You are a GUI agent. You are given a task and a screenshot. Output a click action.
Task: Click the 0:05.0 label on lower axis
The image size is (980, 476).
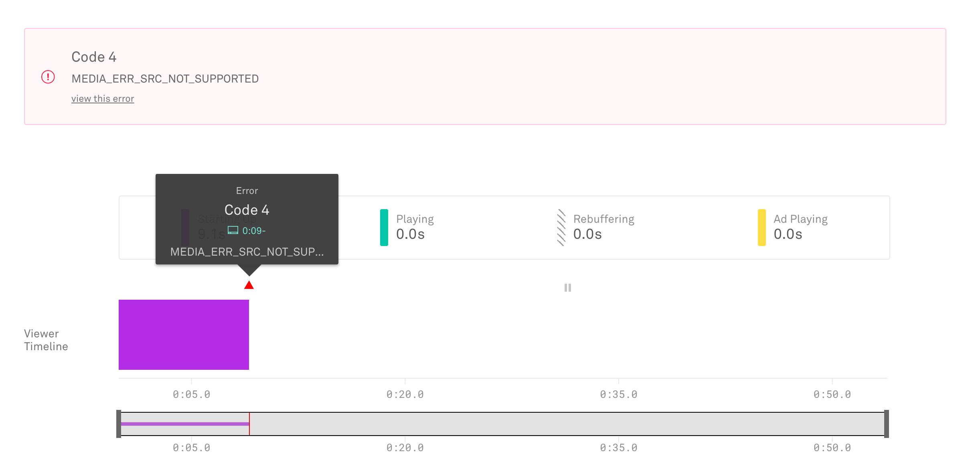[x=192, y=448]
